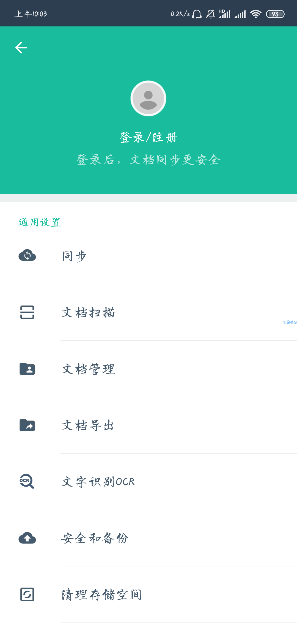
Task: Open 文字识别OCR settings
Action: (148, 482)
